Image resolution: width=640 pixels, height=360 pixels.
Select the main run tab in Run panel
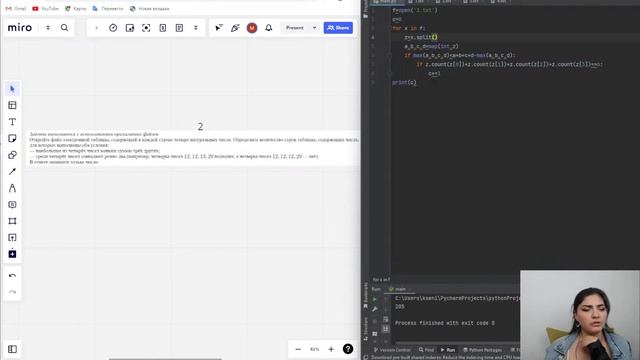pyautogui.click(x=398, y=289)
